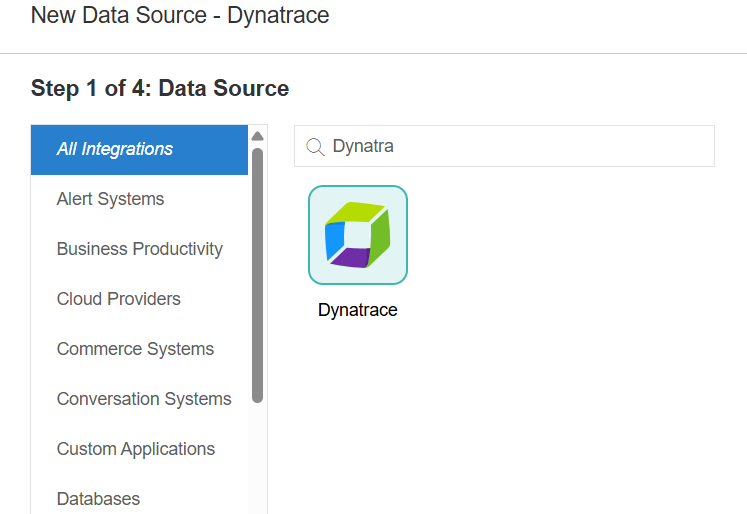Select the Dynatrace integration logo tile
Image resolution: width=747 pixels, height=514 pixels.
click(x=357, y=235)
